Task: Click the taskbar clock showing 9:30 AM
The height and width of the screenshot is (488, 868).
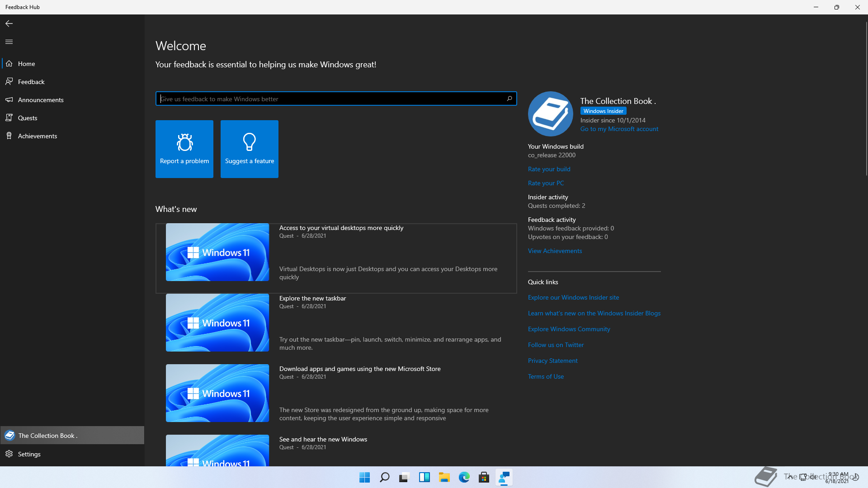Action: tap(838, 478)
